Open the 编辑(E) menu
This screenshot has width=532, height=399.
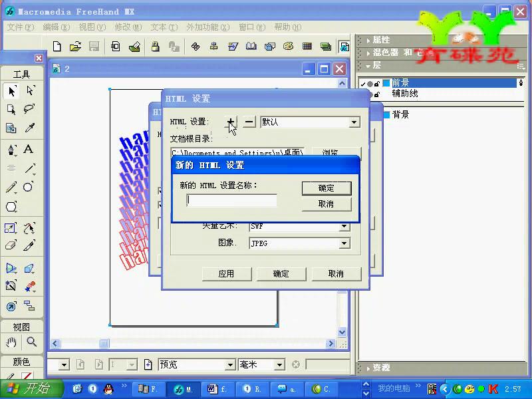pyautogui.click(x=57, y=27)
